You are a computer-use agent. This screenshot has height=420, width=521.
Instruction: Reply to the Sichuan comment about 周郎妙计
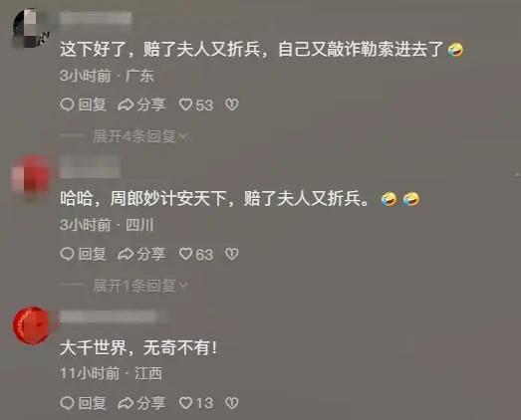[83, 255]
